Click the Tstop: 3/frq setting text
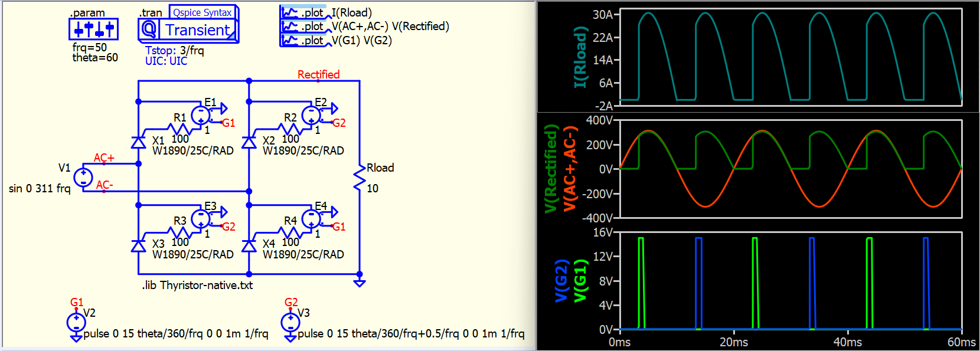Screen dimensions: 980x351 (175, 51)
